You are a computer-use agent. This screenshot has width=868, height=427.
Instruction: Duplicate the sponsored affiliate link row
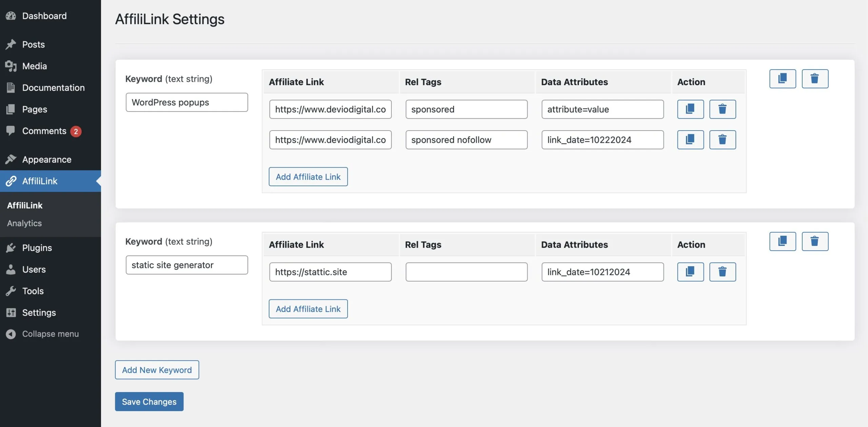(690, 109)
